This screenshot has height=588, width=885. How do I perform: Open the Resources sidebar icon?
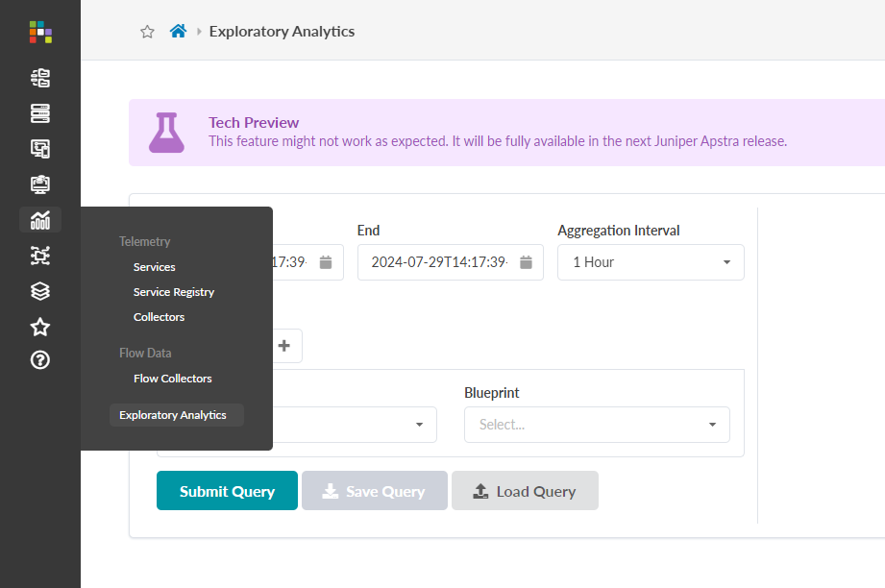(40, 184)
